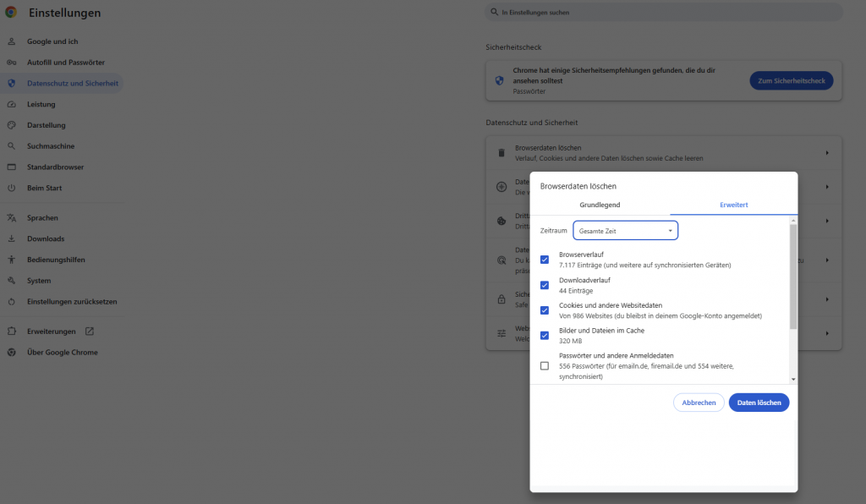Viewport: 866px width, 504px height.
Task: Select the Autofill und Passwörter sidebar icon
Action: 12,62
